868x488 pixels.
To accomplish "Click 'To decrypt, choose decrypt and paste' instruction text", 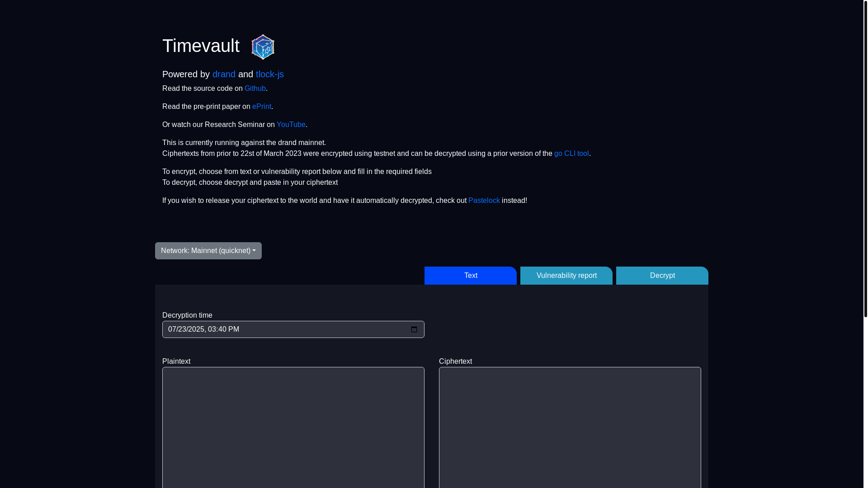I will coord(250,183).
